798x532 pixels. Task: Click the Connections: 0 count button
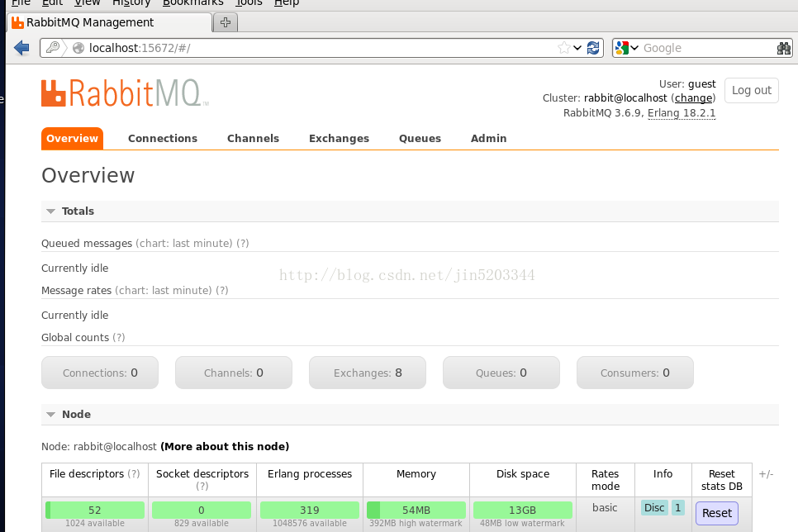coord(100,373)
